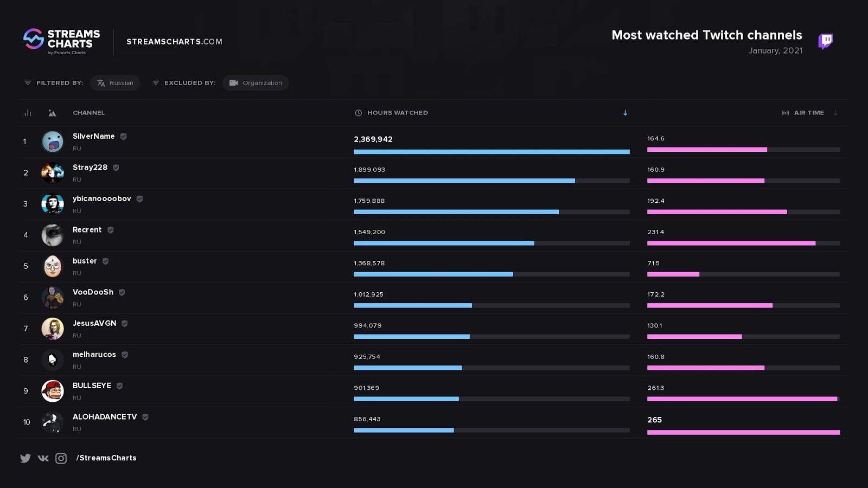The image size is (868, 488).
Task: Select the Air Time column header
Action: (x=808, y=113)
